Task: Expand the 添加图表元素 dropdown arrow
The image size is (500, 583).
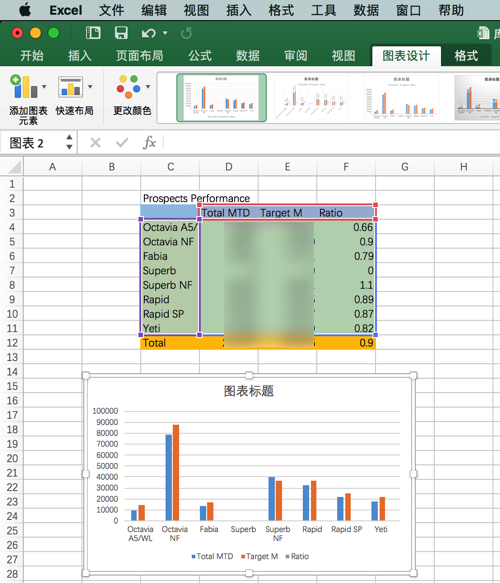Action: (44, 87)
